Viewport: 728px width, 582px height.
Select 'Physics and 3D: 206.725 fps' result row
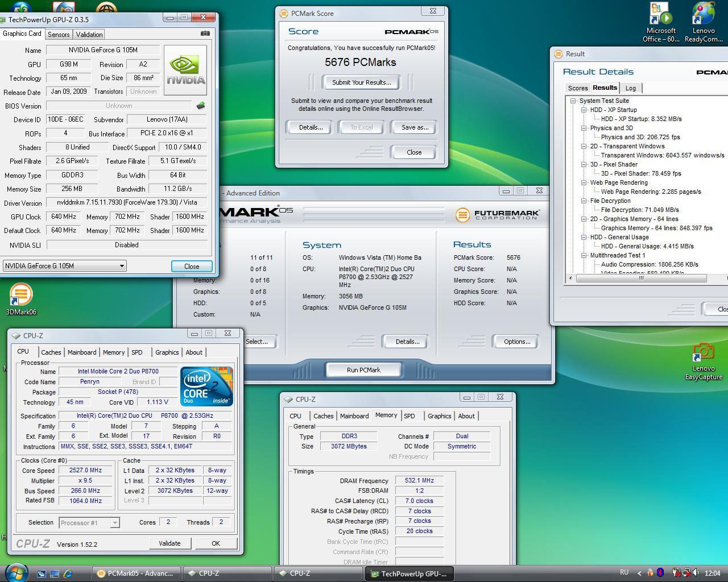coord(640,137)
